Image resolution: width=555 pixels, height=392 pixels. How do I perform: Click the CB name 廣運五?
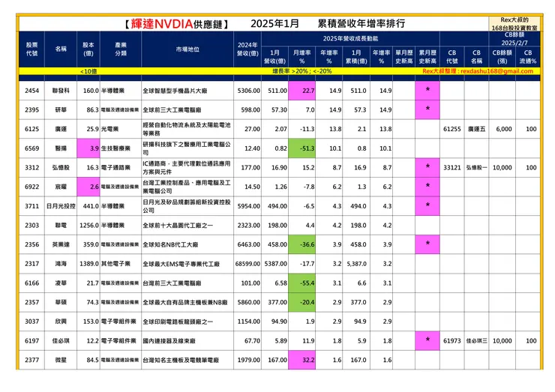(476, 129)
